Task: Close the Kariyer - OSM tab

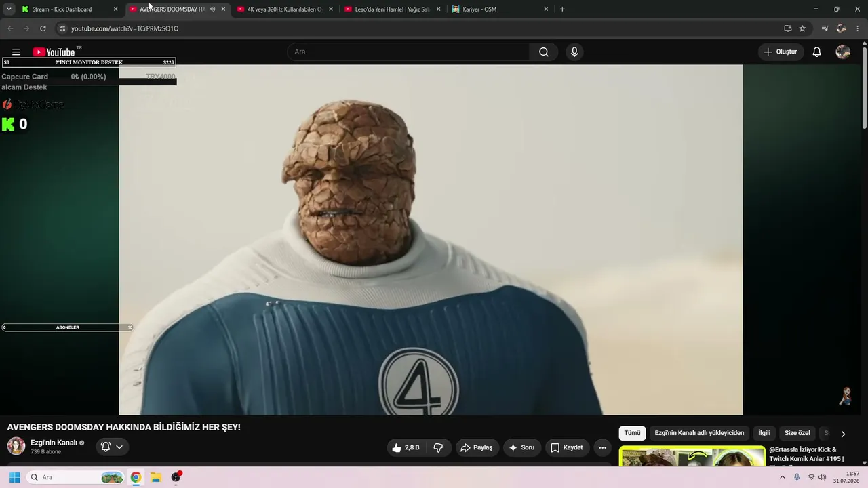Action: [546, 9]
